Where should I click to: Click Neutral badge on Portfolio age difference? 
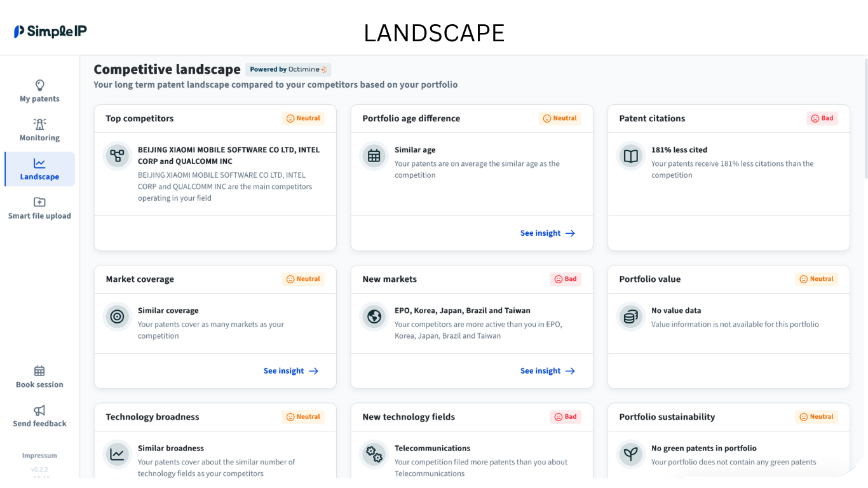pos(560,118)
